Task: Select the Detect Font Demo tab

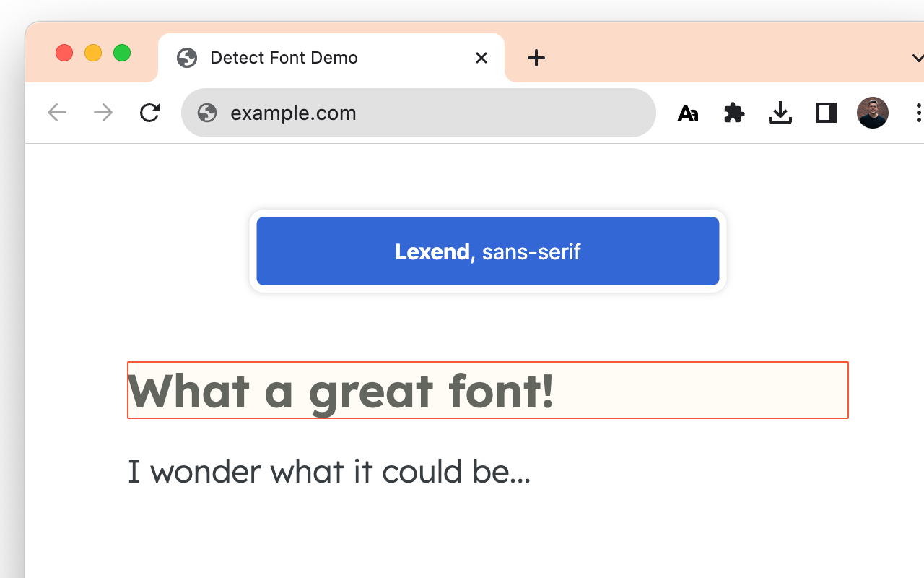Action: [x=303, y=58]
